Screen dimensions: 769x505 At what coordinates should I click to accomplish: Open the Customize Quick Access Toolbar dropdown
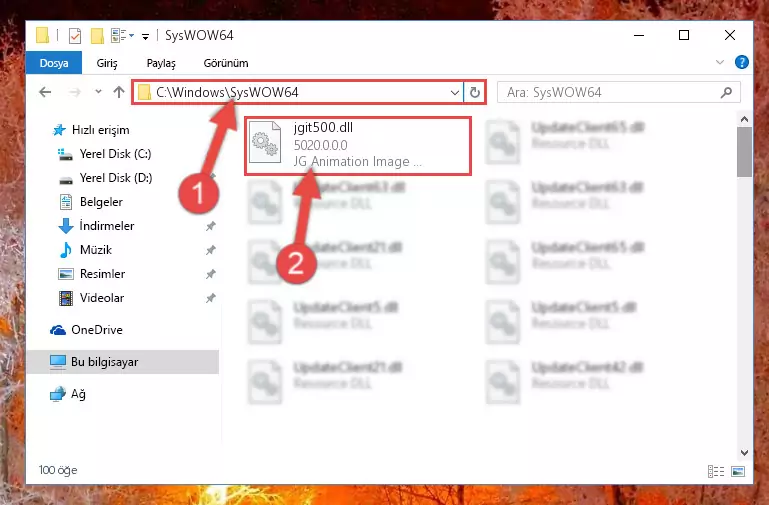click(x=145, y=36)
